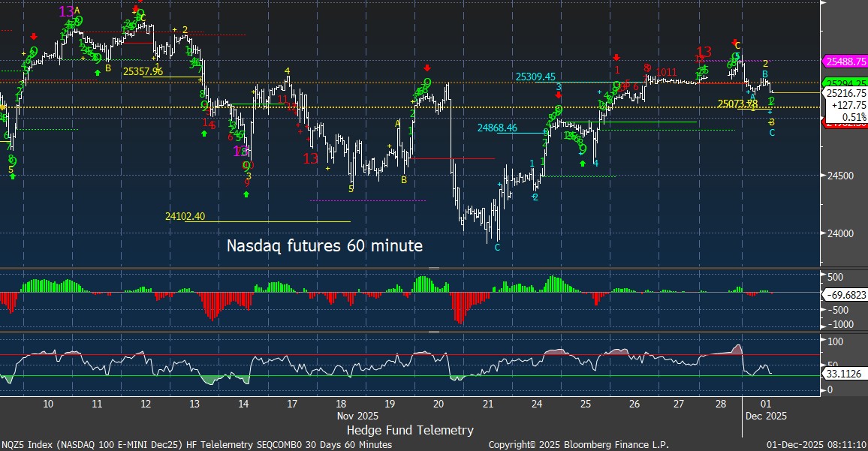Click the yellow 24102.40 level label
Viewport: 868px width, 451px height.
185,216
